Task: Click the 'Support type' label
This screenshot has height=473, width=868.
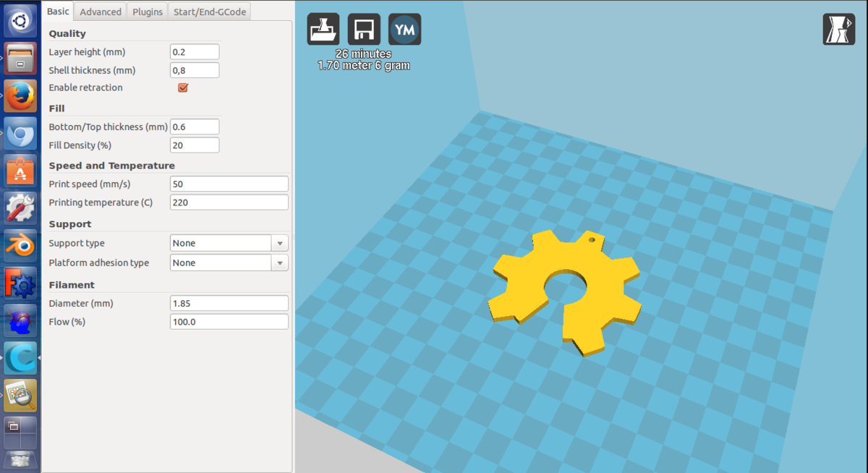Action: pos(77,244)
